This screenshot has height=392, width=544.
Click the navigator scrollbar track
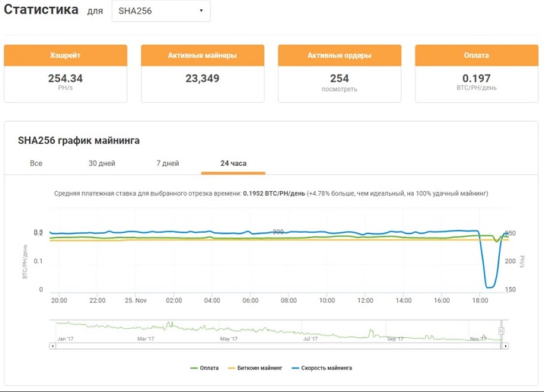point(278,346)
